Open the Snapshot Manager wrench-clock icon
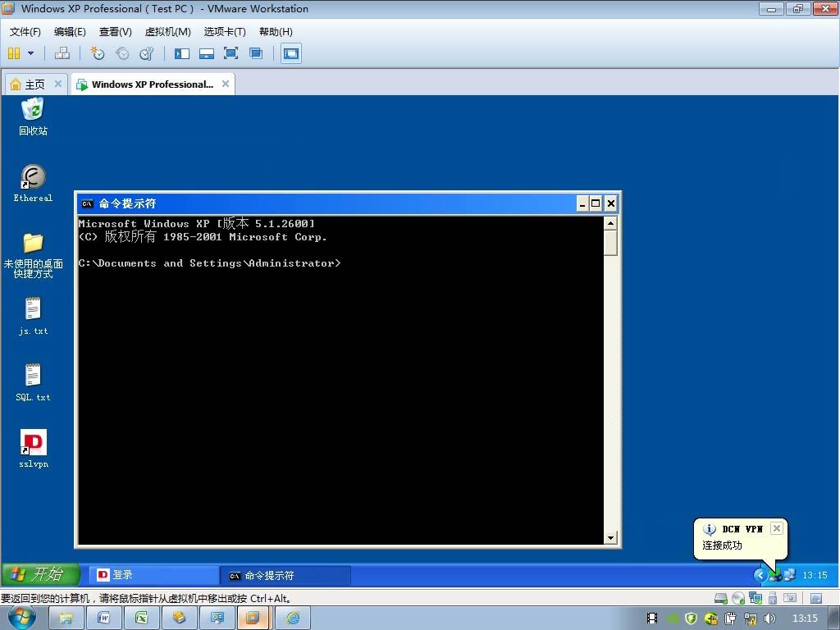The height and width of the screenshot is (630, 840). 146,53
